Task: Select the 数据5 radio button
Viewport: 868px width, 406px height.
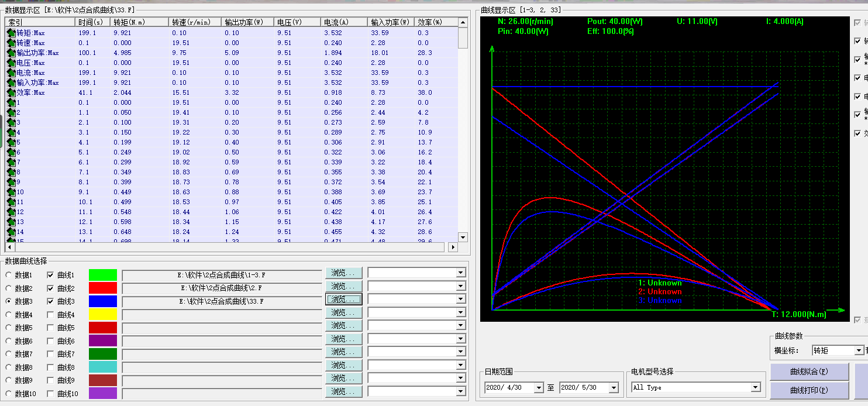Action: (8, 327)
